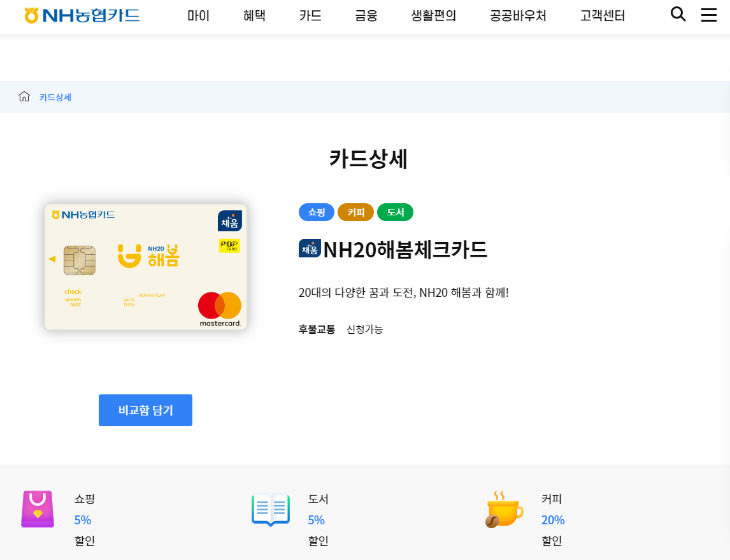Click the 쇼핑 5% discount value

[83, 520]
